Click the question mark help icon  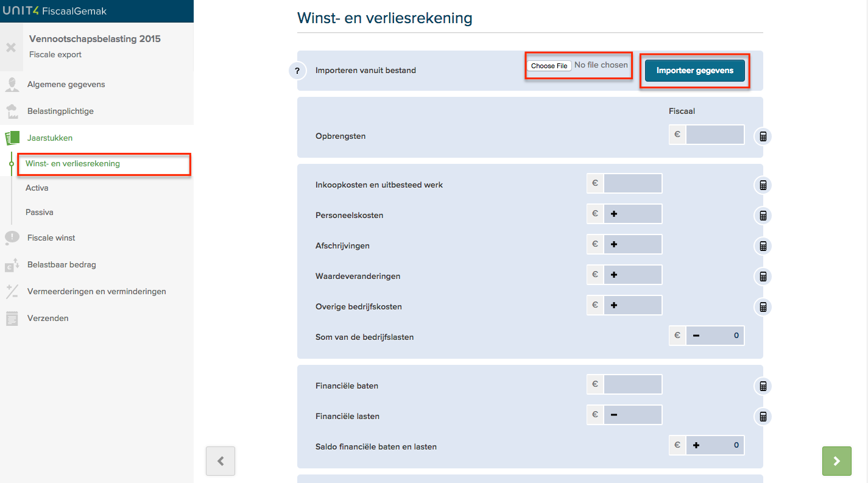(297, 71)
